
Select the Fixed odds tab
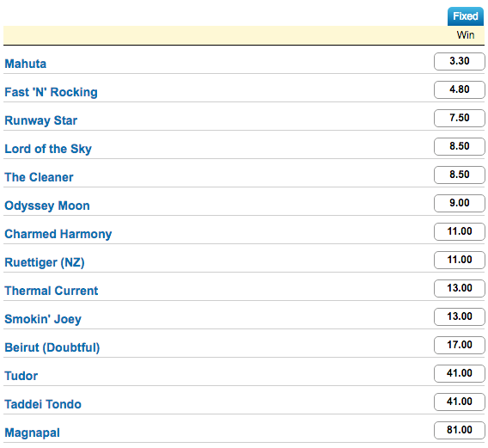[x=466, y=16]
